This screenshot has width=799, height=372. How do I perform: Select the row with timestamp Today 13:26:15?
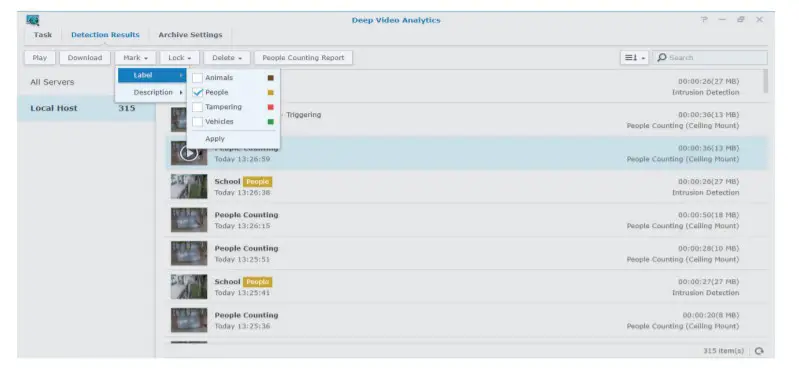pyautogui.click(x=466, y=220)
